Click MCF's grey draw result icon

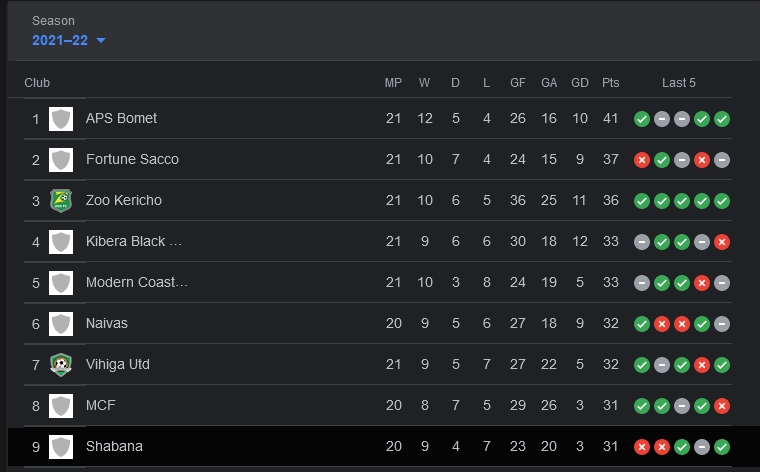tap(682, 406)
